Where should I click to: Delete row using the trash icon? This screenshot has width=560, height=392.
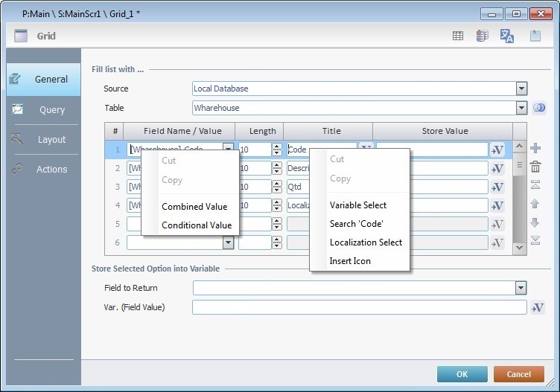pyautogui.click(x=535, y=167)
